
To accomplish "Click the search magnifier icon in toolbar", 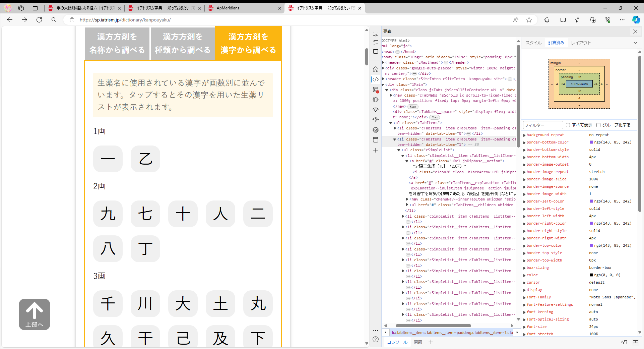I will pyautogui.click(x=54, y=20).
